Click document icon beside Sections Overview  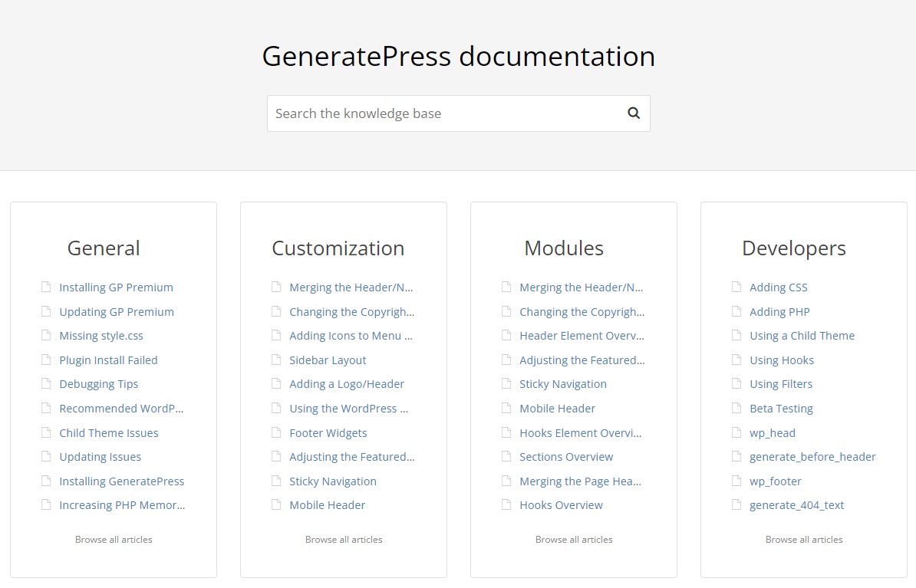(506, 457)
